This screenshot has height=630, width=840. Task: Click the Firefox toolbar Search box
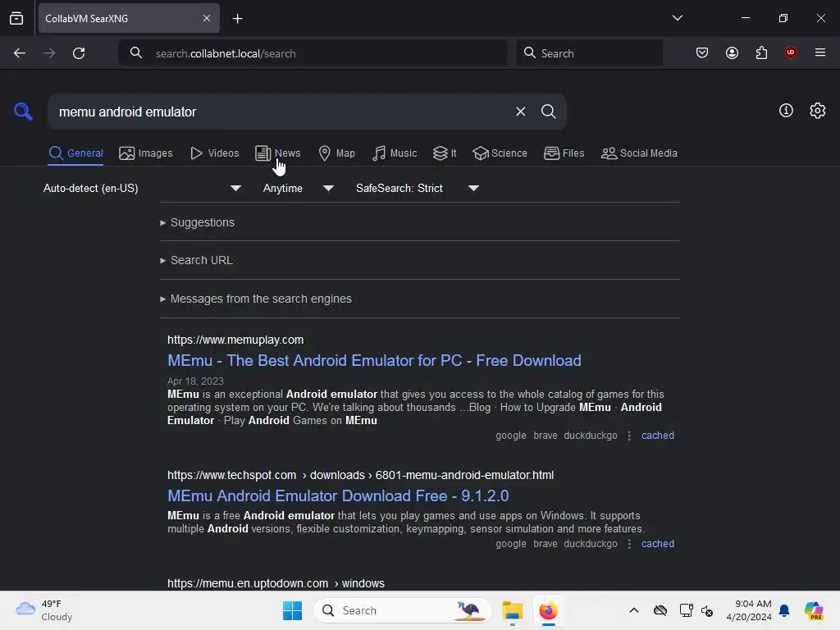click(589, 53)
